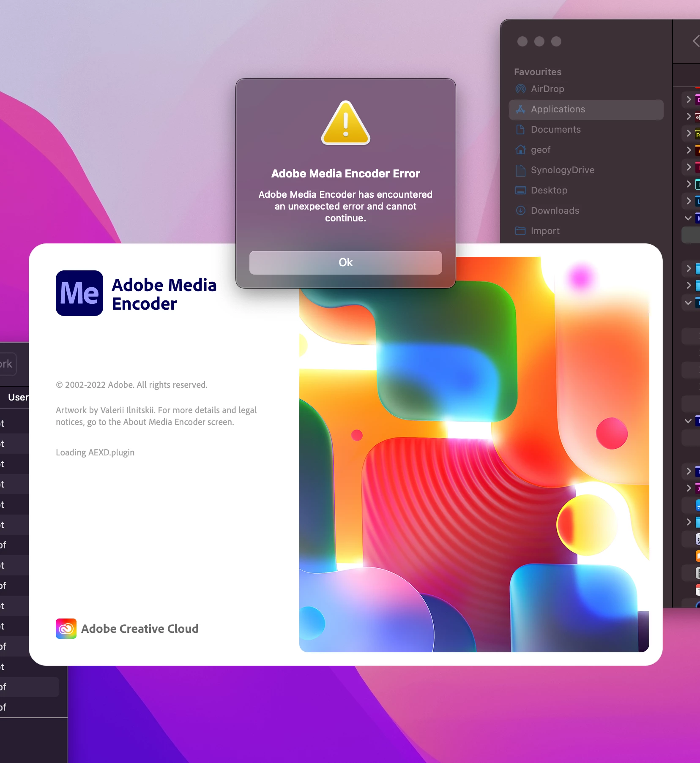Click the Adobe Creative Cloud logo icon
Screen dimensions: 700x763
(x=66, y=629)
